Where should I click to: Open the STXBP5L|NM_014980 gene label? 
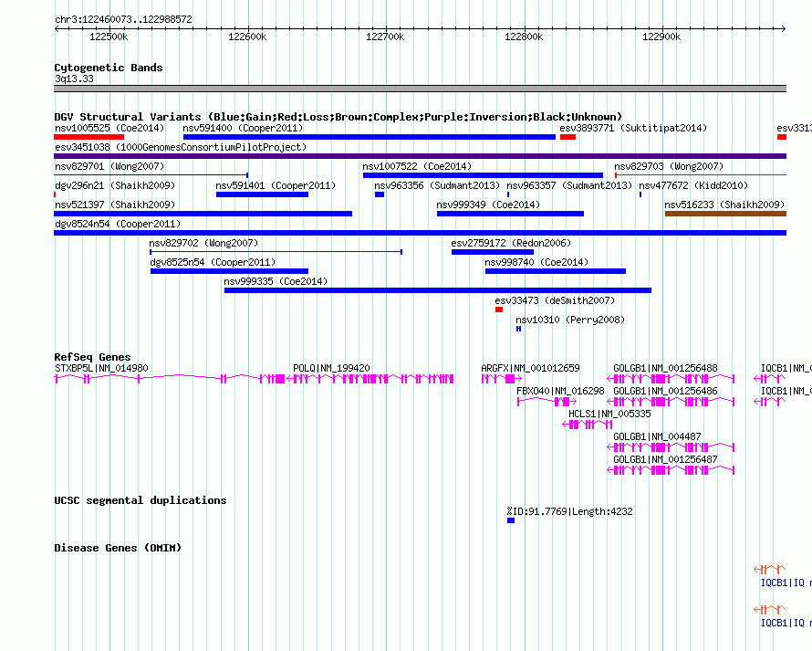click(x=101, y=368)
